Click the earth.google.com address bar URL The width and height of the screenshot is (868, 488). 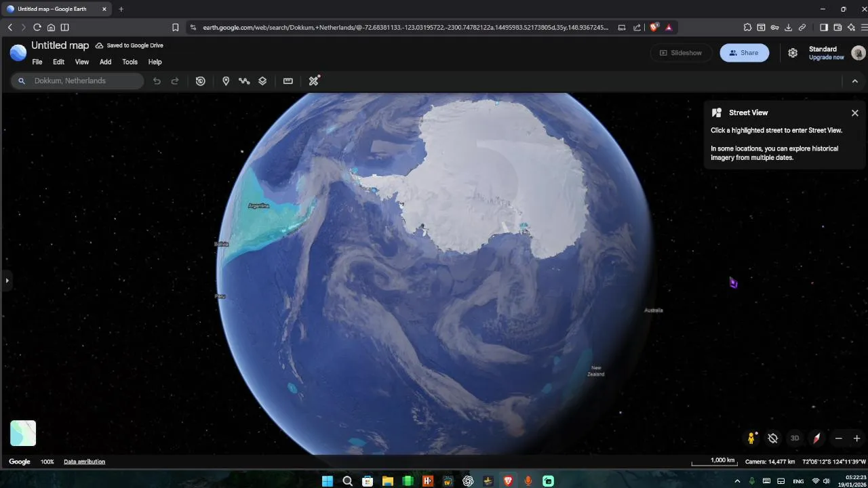406,28
